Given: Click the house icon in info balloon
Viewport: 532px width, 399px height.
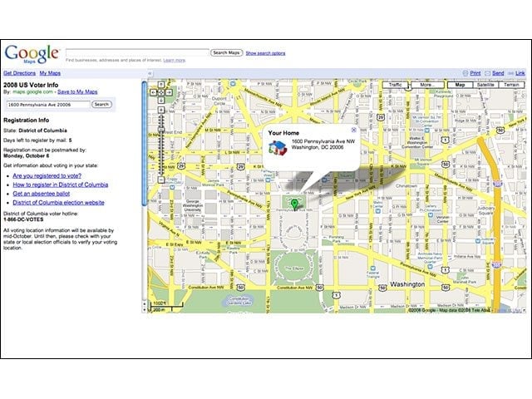Looking at the screenshot, I should click(x=278, y=148).
